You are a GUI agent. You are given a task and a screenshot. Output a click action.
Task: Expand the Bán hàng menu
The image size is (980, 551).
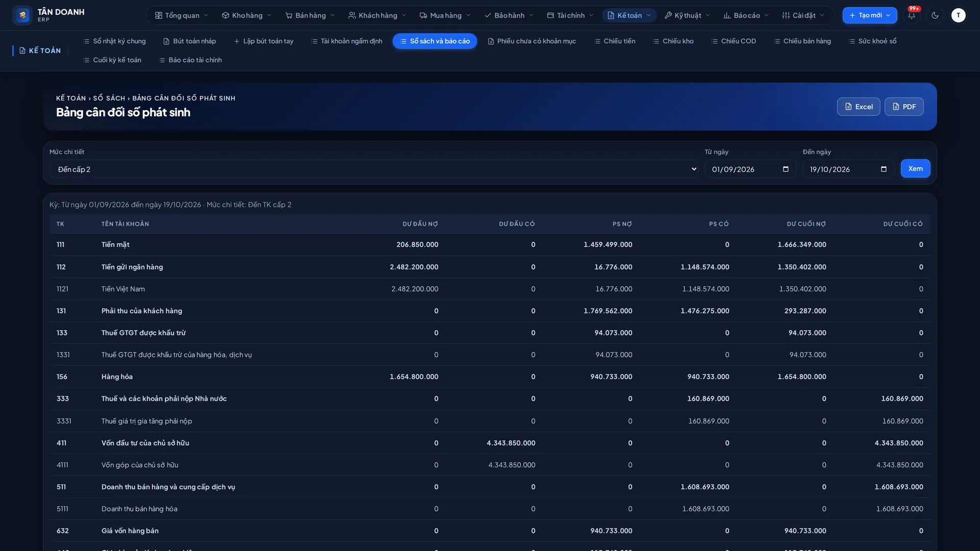point(310,15)
